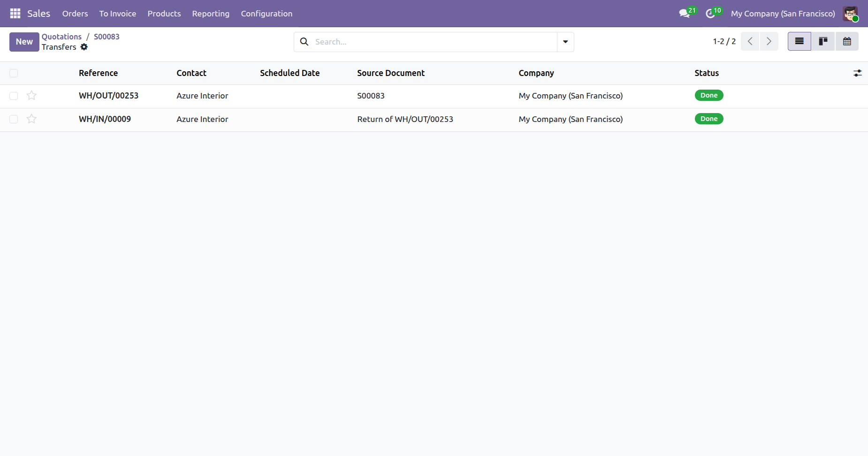Screen dimensions: 868x456
Task: Go back to S00083 breadcrumb
Action: (107, 37)
